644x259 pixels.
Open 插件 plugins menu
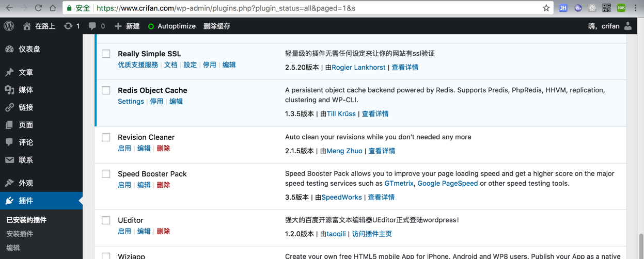(41, 201)
